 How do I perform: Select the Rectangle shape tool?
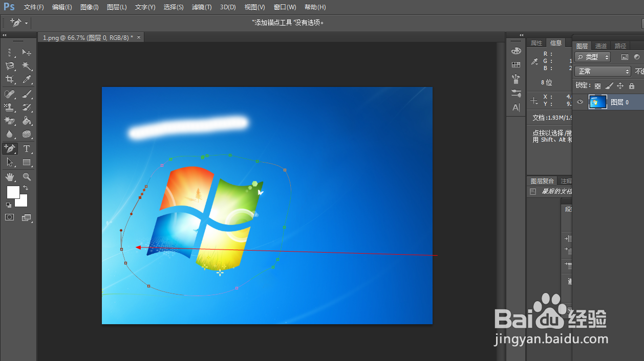point(27,162)
